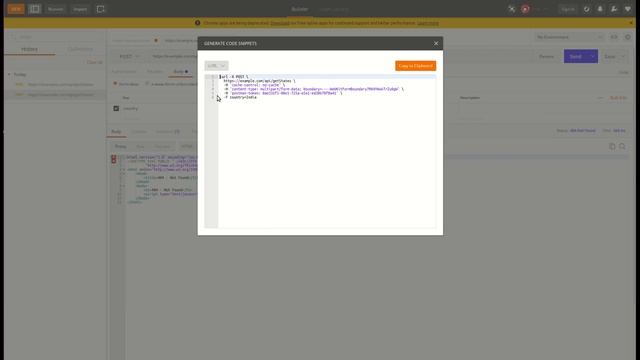Select the Preview response view
Screen dimensions: 640x360
162,146
